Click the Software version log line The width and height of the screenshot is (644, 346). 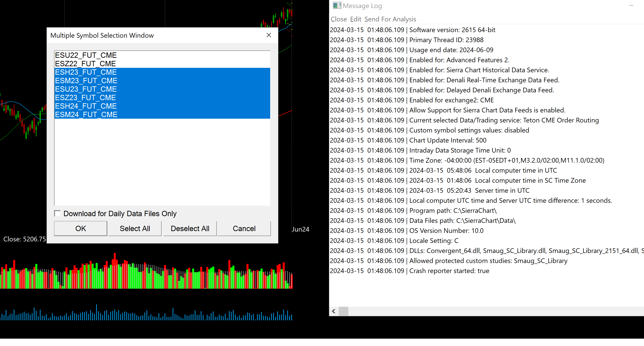(452, 30)
